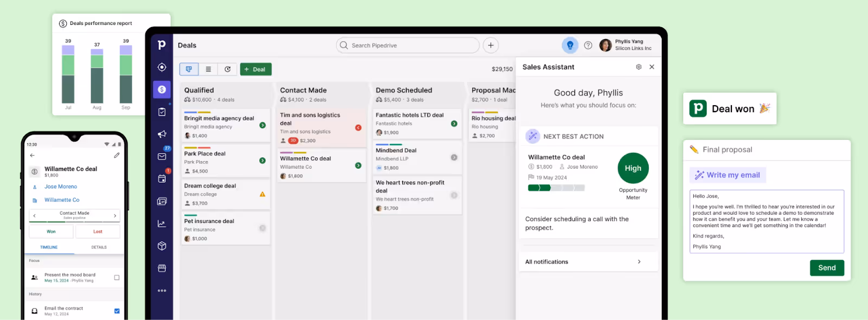Mark deal as Lost on phone
Viewport: 868px width, 320px height.
tap(98, 232)
